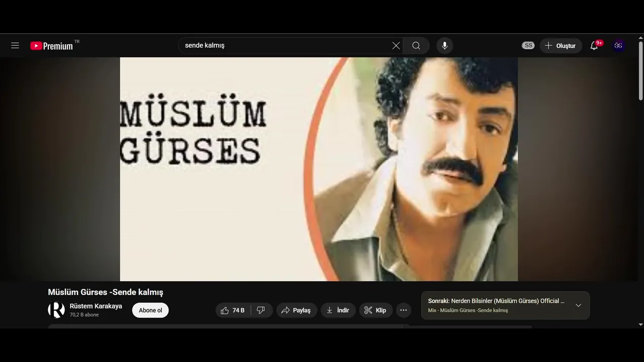Click the SS badge icon
This screenshot has width=644, height=362.
tap(528, 46)
